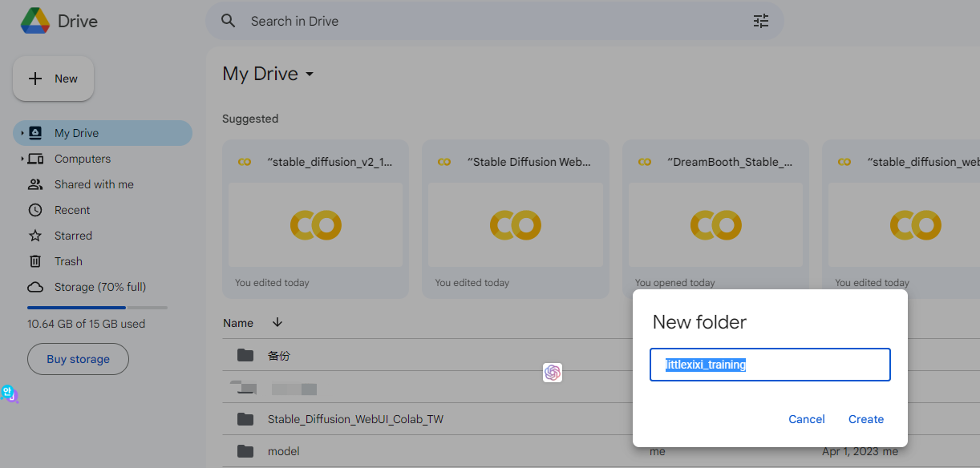Click Colab icon on DreamBooth_Stable card title
Viewport: 980px width, 468px height.
[645, 162]
